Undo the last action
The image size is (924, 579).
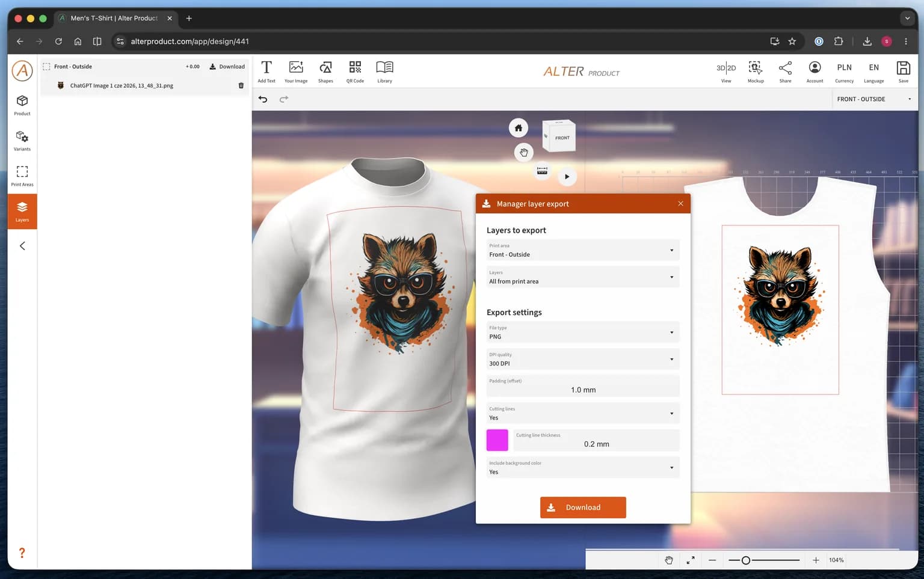263,99
